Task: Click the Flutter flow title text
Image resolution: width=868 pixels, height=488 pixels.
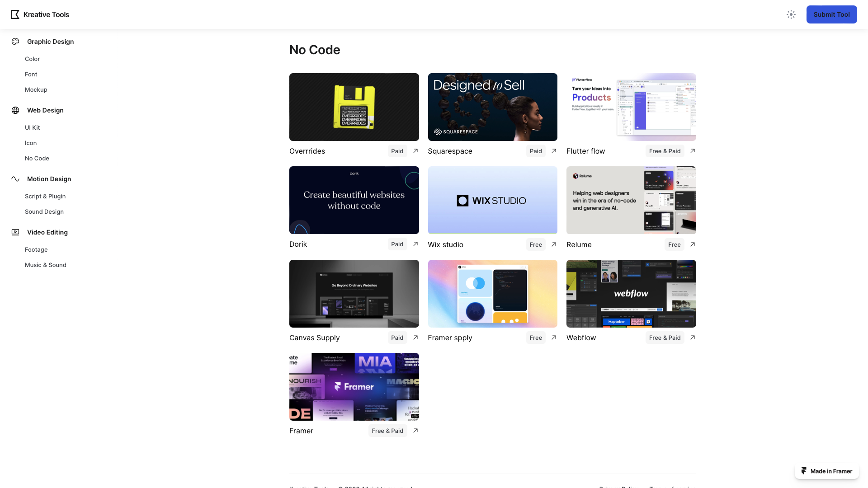Action: point(585,151)
